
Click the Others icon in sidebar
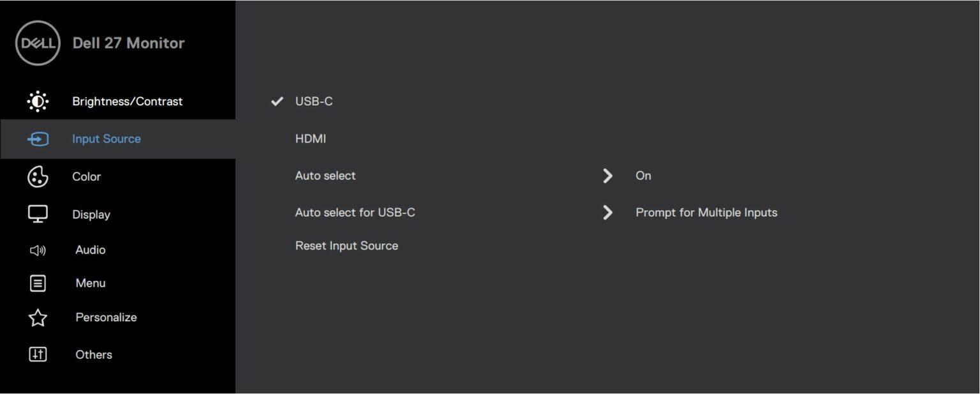click(38, 354)
